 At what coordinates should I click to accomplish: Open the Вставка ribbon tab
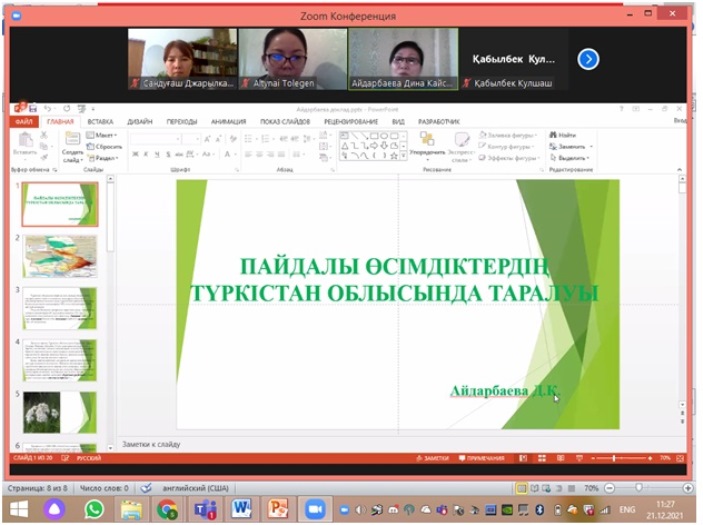click(100, 121)
